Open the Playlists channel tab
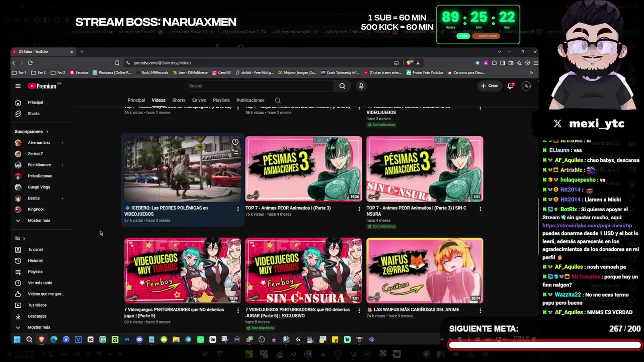Screen dimensions: 644x362 point(221,101)
